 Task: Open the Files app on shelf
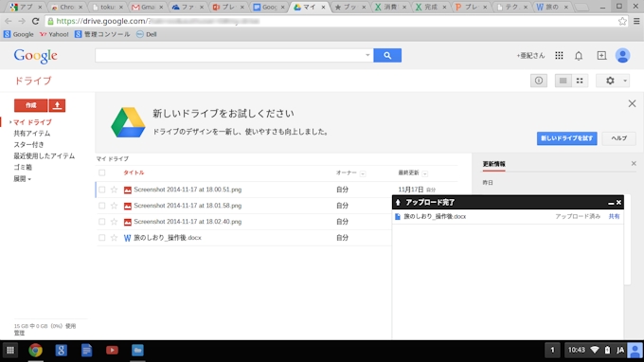137,351
